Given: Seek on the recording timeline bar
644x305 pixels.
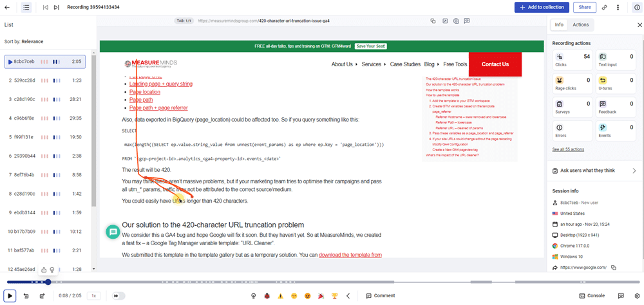Looking at the screenshot, I should pos(258,282).
